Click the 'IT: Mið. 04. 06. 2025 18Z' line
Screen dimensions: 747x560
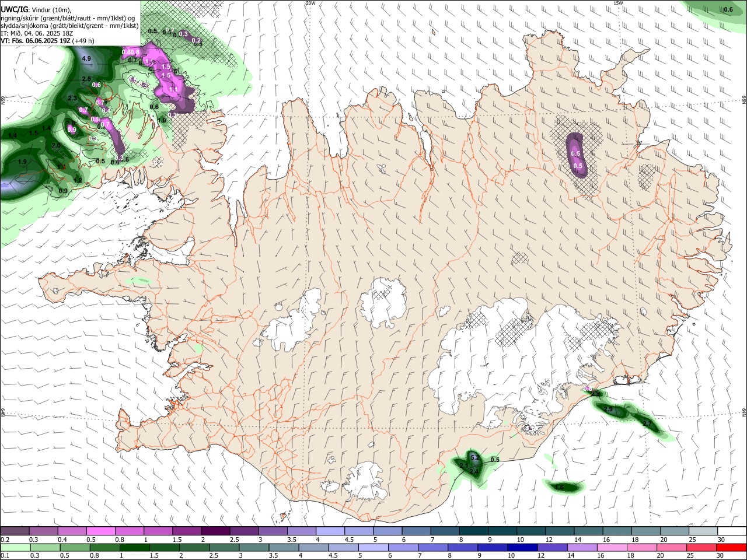(x=37, y=33)
